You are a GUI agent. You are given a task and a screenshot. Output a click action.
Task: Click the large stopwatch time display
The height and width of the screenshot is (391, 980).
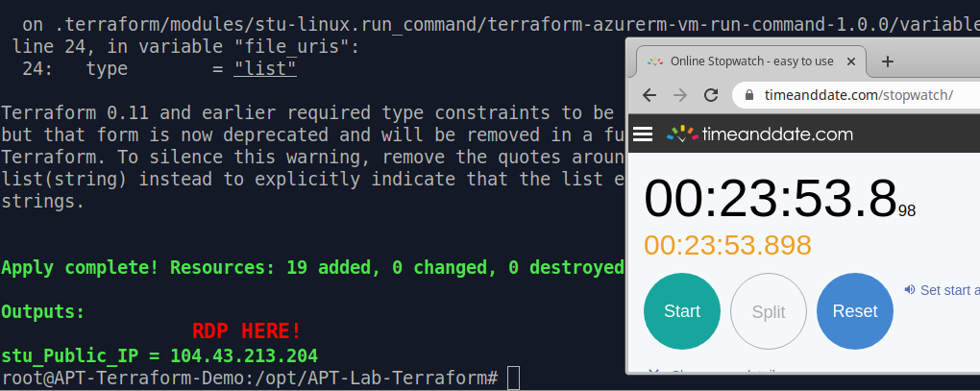point(770,199)
